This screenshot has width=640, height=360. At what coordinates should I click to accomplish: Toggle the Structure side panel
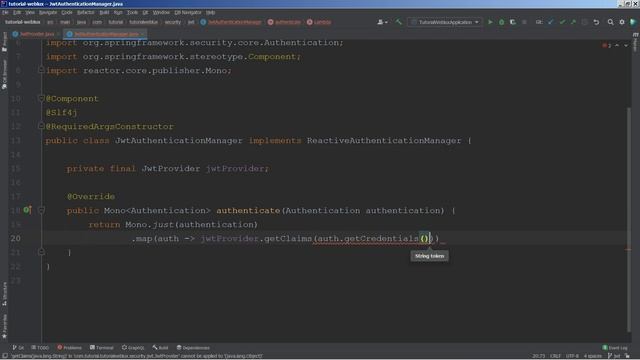(4, 294)
